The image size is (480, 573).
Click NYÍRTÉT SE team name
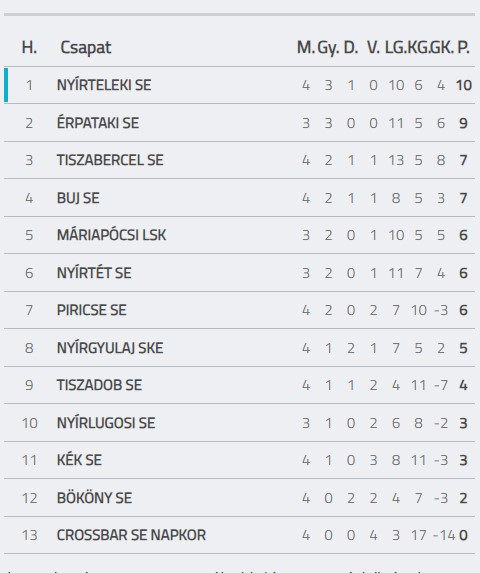[x=94, y=273]
